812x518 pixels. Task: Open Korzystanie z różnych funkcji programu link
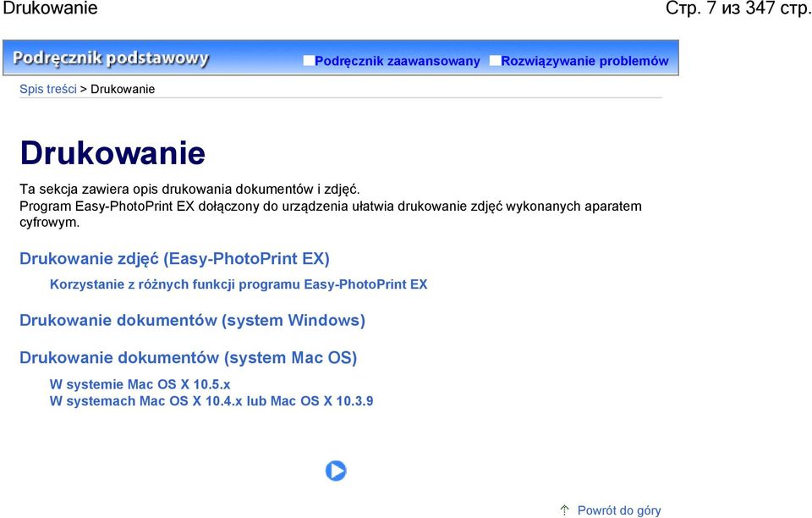click(239, 284)
